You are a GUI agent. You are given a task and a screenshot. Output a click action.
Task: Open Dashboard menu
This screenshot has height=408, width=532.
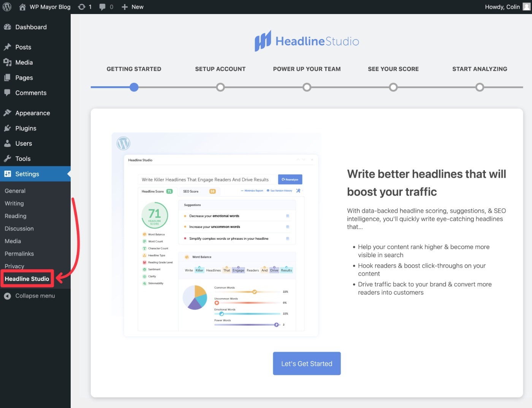[35, 27]
